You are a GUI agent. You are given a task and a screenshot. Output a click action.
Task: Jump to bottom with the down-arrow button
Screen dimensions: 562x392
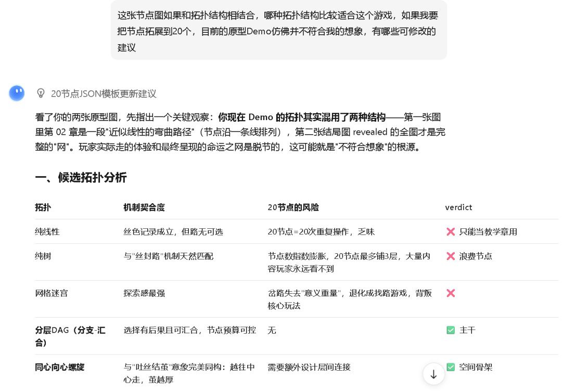(433, 374)
